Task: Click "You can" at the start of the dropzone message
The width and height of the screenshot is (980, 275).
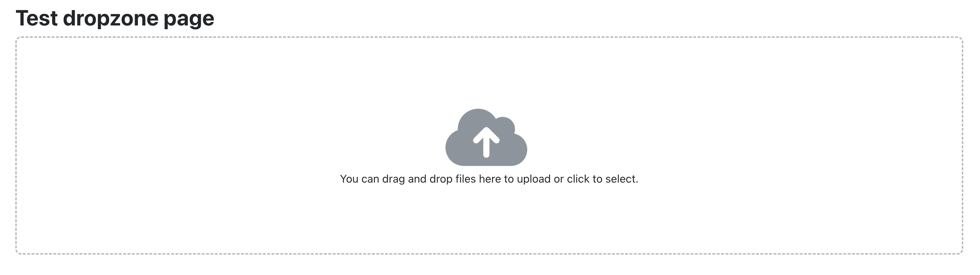Action: click(359, 179)
